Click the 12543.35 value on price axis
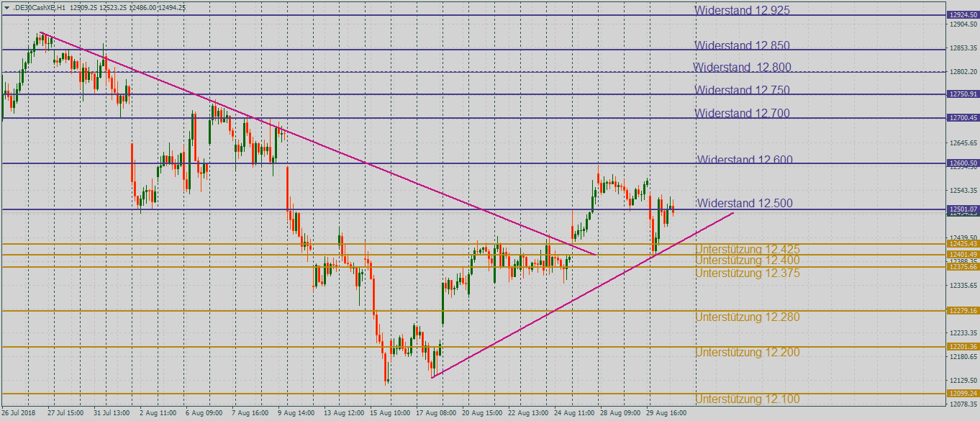The height and width of the screenshot is (421, 980). point(963,191)
